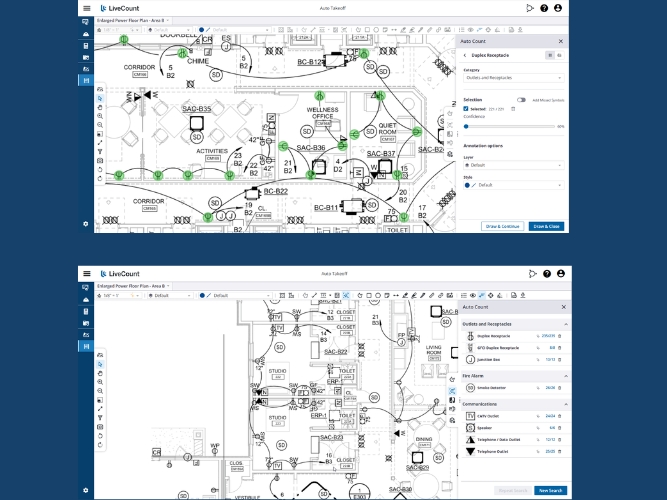The image size is (667, 500).
Task: Click help icon in top window header
Action: tap(544, 8)
